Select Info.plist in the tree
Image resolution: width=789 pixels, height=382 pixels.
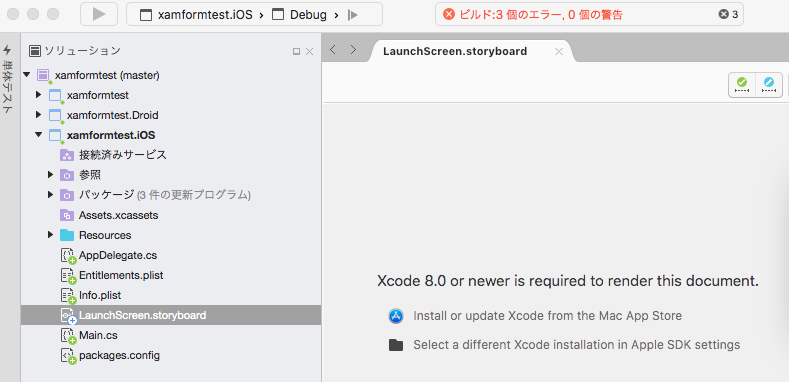[100, 295]
